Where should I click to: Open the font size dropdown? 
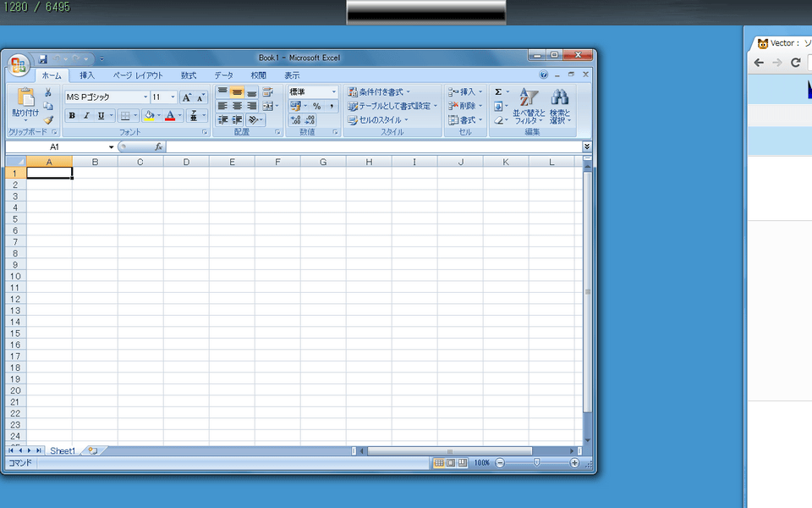(173, 97)
